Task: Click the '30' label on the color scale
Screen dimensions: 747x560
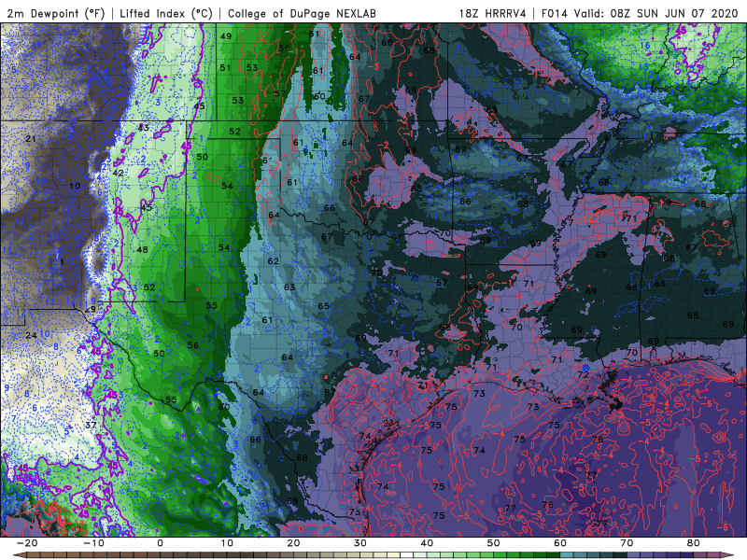Action: (x=360, y=543)
